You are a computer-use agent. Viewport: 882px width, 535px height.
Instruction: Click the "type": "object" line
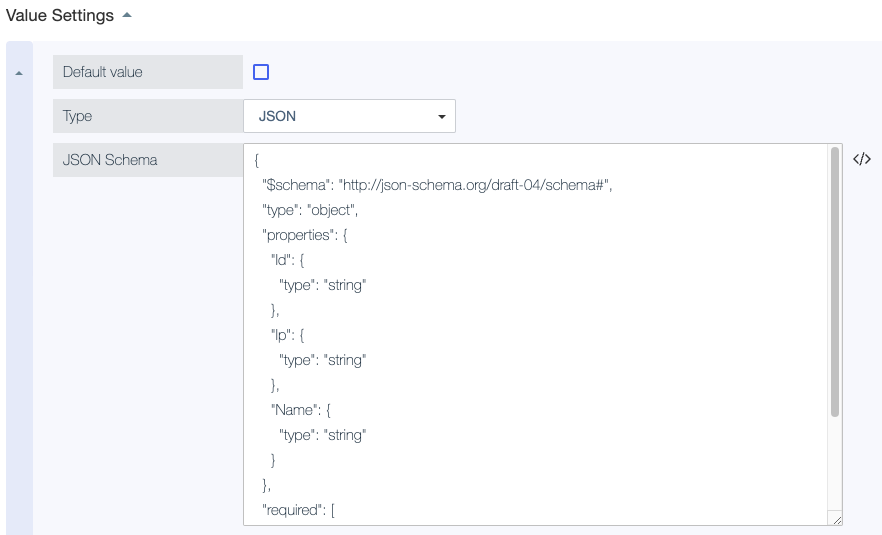pyautogui.click(x=310, y=210)
